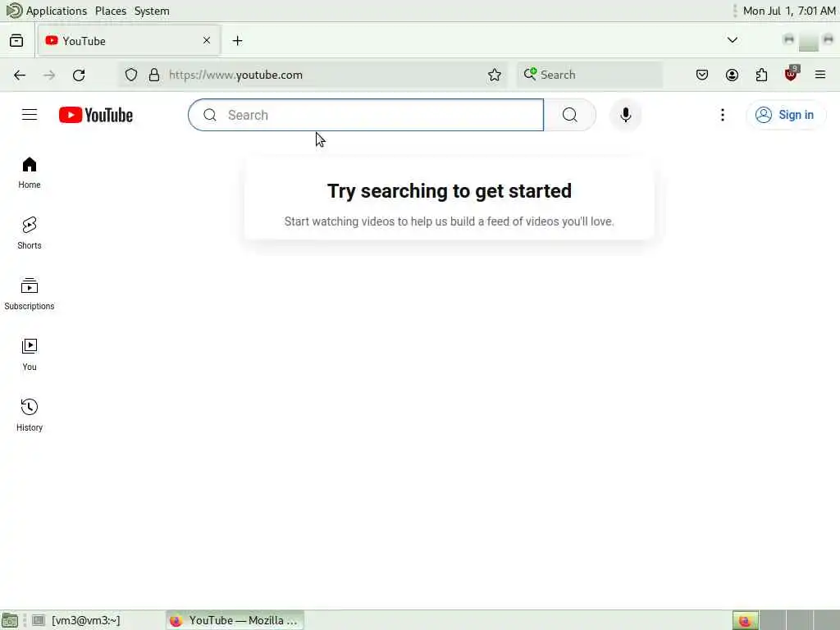This screenshot has height=630, width=840.
Task: Close the YouTube tab
Action: coord(207,41)
